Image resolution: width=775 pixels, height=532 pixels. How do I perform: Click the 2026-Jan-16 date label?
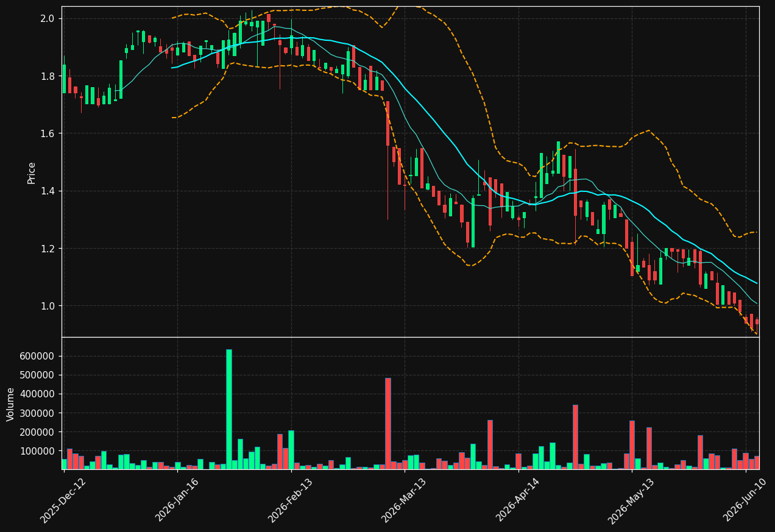[x=177, y=500]
